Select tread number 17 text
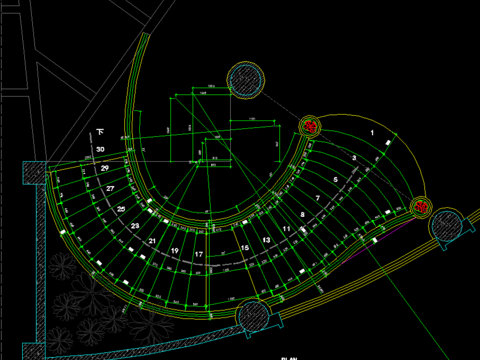Screen dimensions: 480x360 (x=199, y=254)
